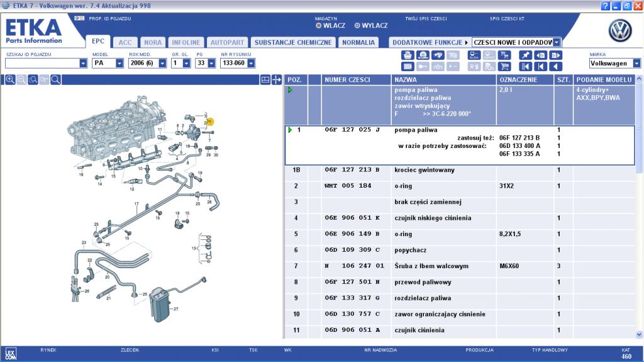This screenshot has height=362, width=644.
Task: Open the MODEL dropdown showing PA
Action: coord(119,64)
